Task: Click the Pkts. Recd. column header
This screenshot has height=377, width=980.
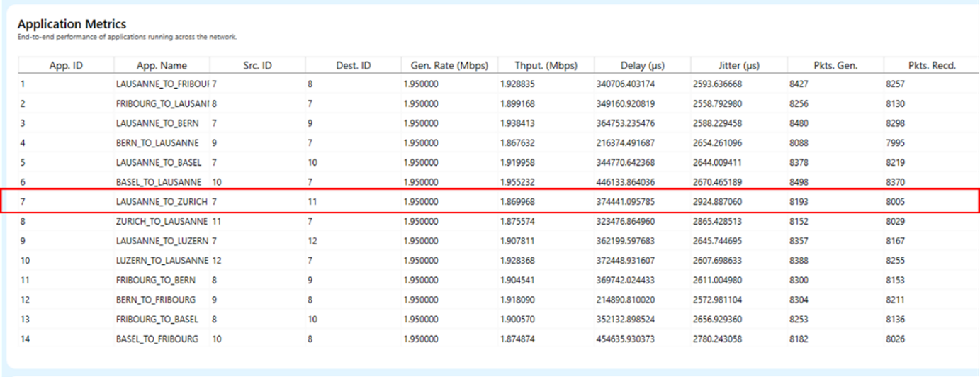Action: click(x=932, y=65)
